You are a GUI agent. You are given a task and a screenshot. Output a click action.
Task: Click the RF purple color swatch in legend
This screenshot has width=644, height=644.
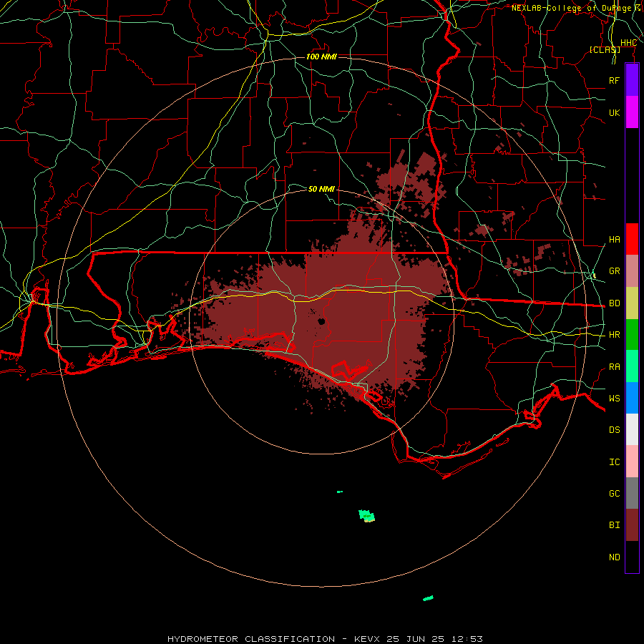click(x=632, y=80)
